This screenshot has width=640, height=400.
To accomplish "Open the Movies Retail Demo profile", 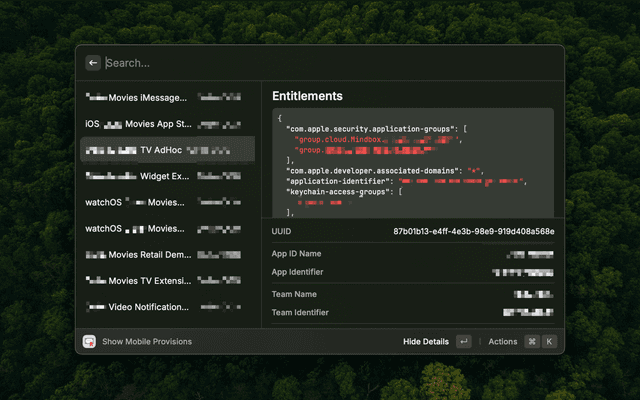I will 166,254.
